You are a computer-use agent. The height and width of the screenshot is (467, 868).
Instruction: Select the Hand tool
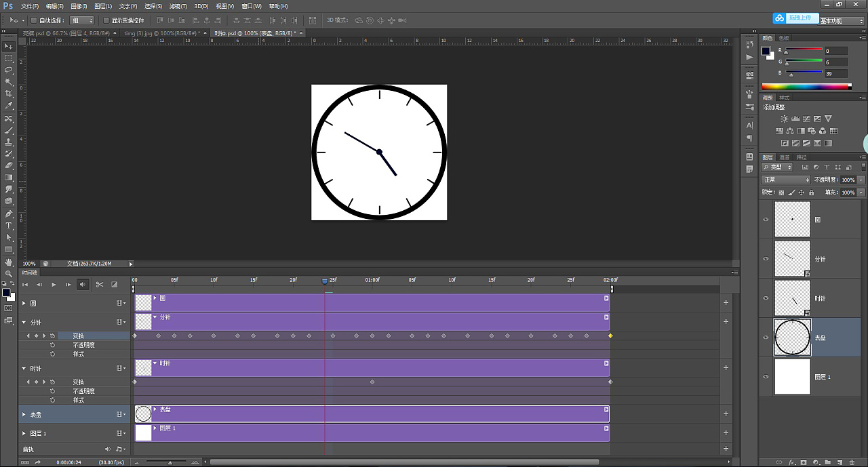coord(9,262)
